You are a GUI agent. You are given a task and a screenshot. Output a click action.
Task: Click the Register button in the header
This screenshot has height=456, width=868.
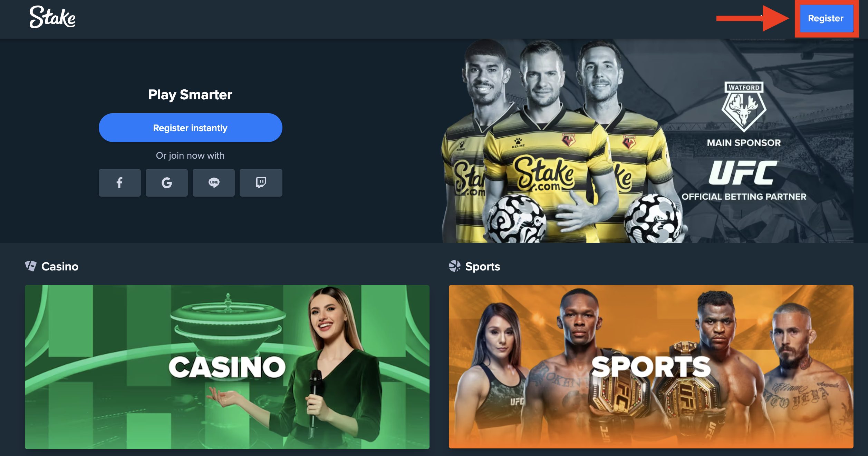click(826, 18)
